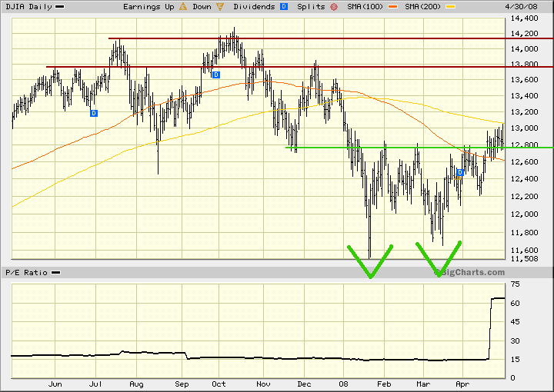The image size is (554, 392).
Task: Click the 30 P/E axis label
Action: (x=515, y=341)
